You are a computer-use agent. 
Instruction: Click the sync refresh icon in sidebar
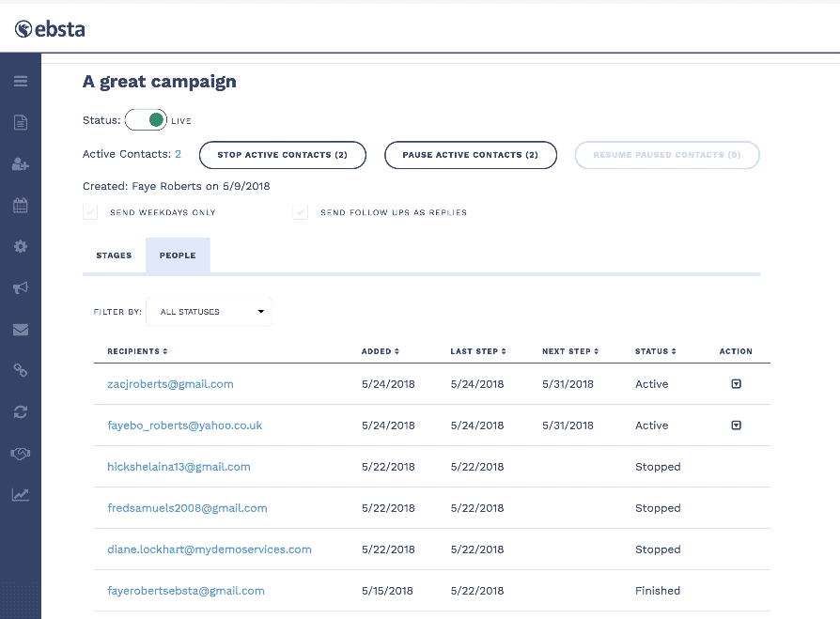click(21, 411)
